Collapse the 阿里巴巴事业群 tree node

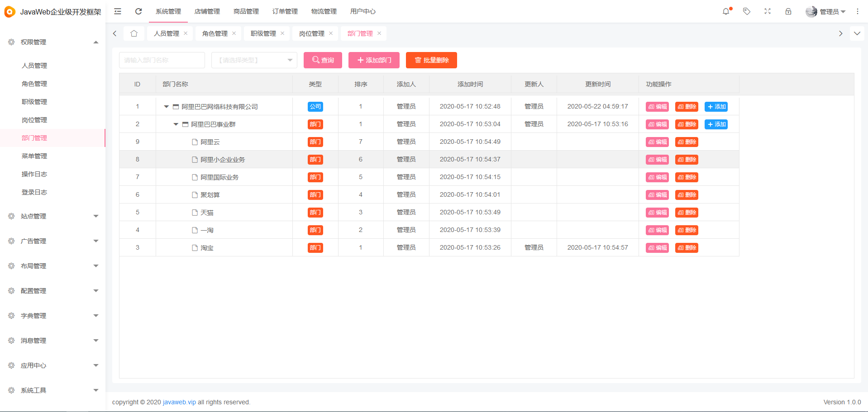[176, 124]
